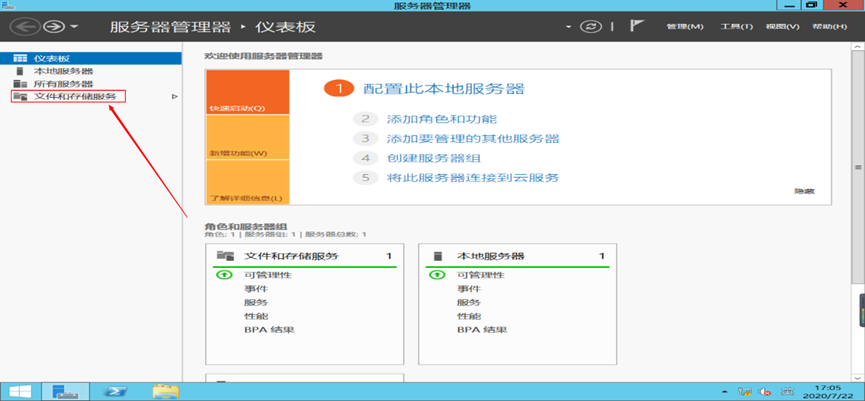Click the scroll down arrow of main scrollbar
This screenshot has width=865, height=401.
coord(858,376)
